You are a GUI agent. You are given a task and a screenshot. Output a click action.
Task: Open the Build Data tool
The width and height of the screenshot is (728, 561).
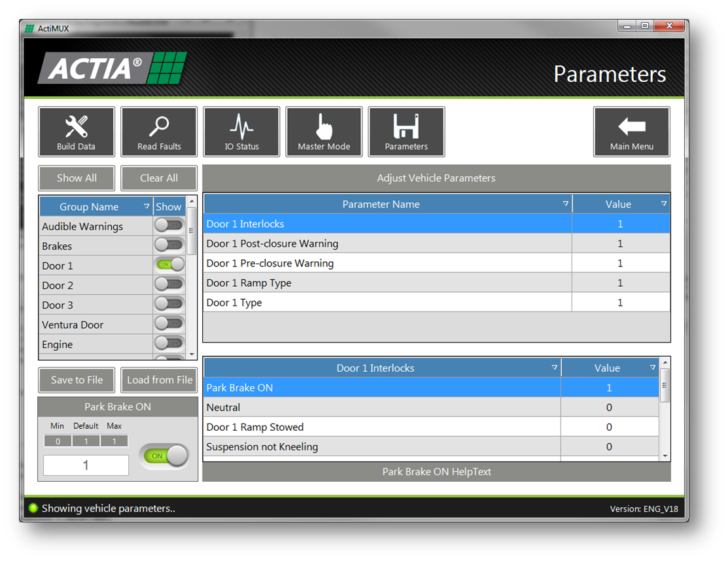77,131
